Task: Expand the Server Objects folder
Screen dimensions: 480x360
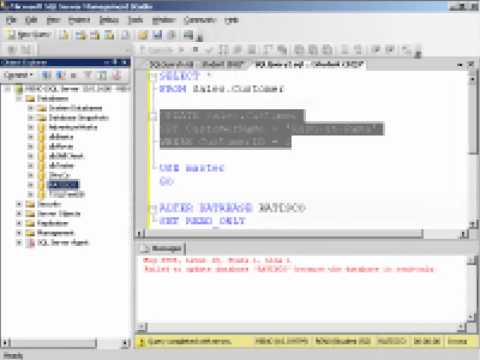Action: [x=19, y=214]
